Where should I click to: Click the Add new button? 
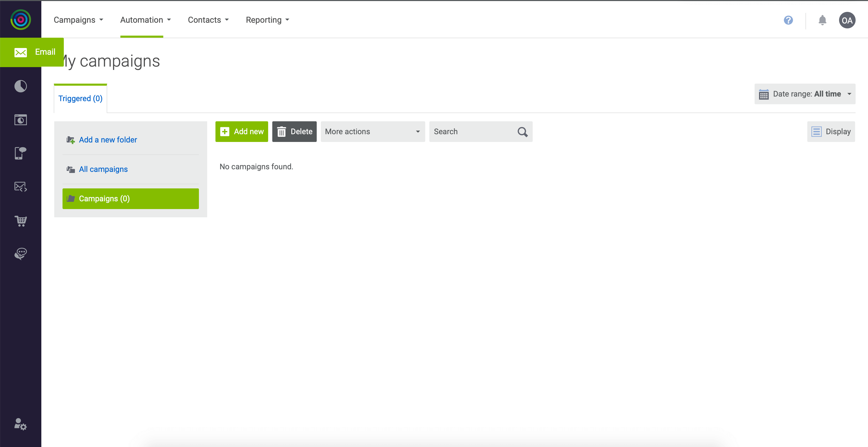point(242,132)
